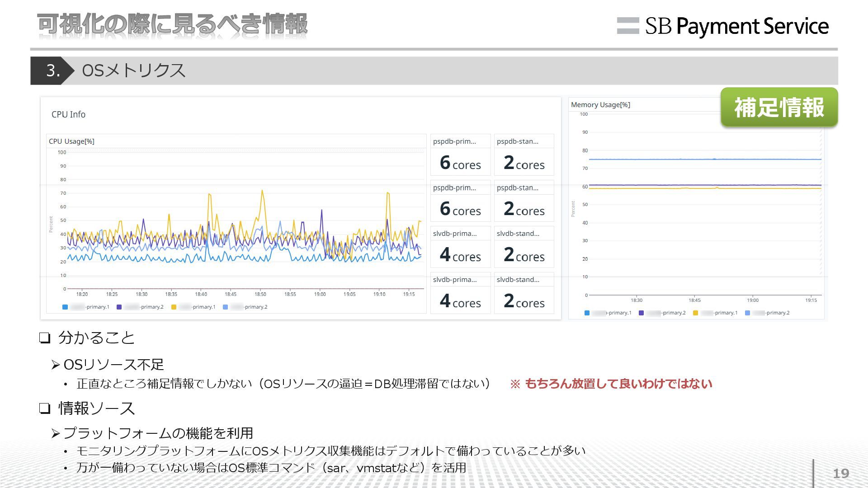868x488 pixels.
Task: Select the first slvdb-prima 4 cores tile
Action: 460,247
